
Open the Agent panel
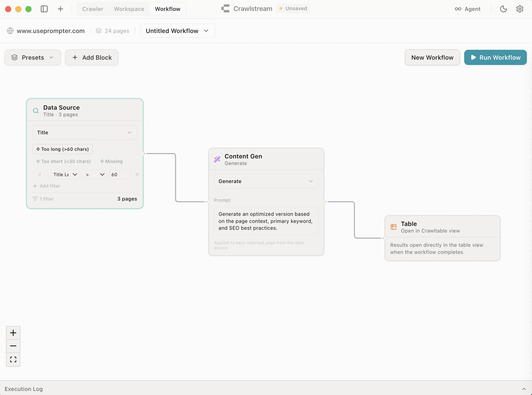point(467,9)
